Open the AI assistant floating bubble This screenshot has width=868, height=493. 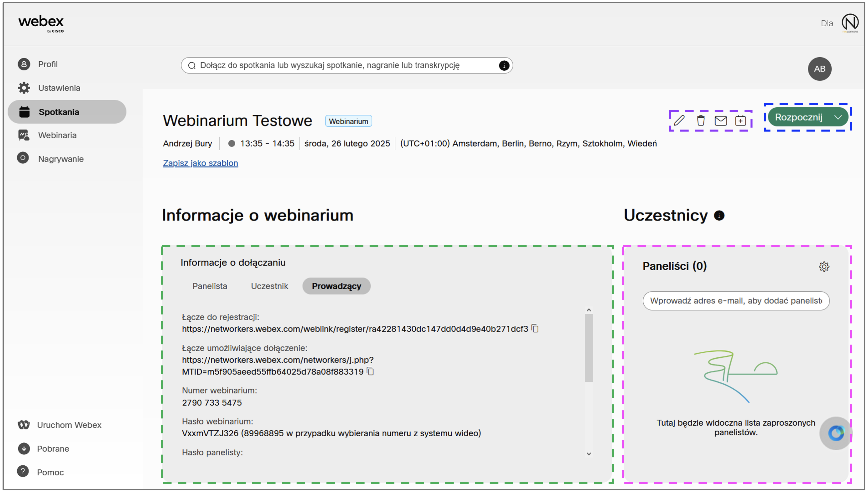[835, 433]
